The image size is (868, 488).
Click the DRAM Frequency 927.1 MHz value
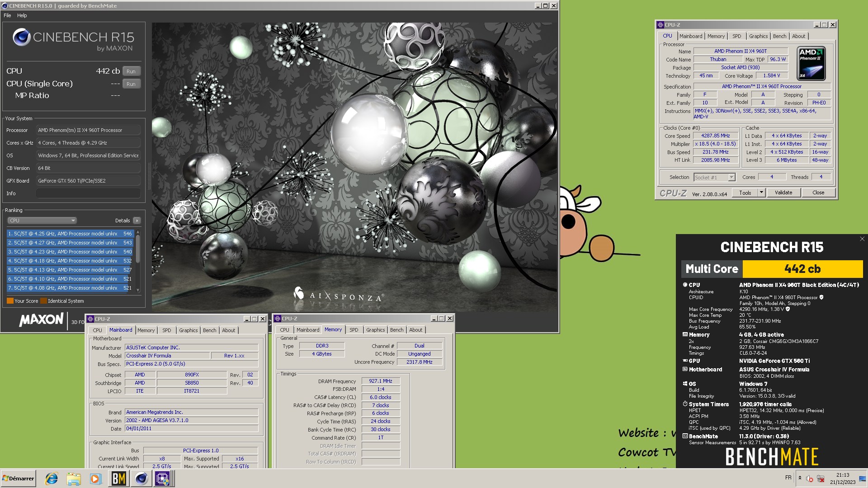pos(380,381)
